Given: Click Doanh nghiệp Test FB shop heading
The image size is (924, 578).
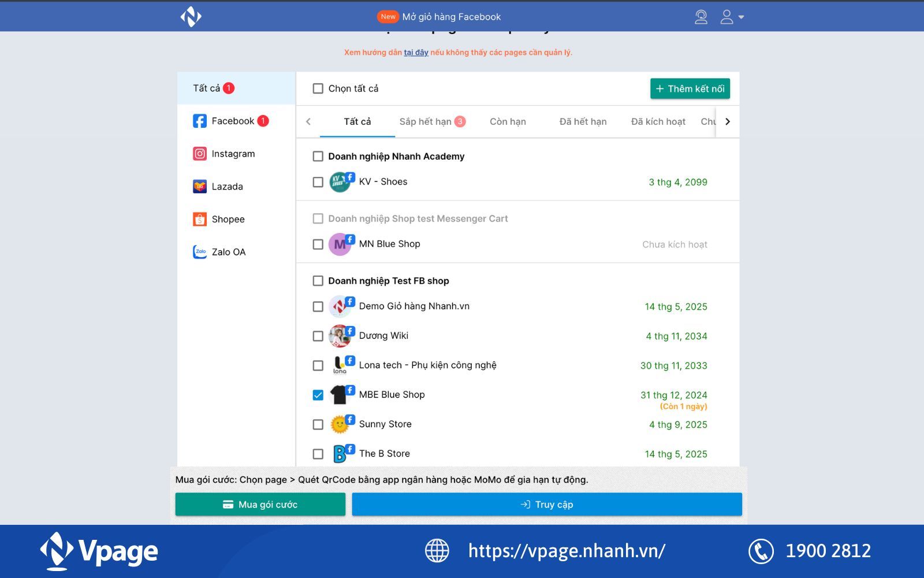Looking at the screenshot, I should 389,281.
